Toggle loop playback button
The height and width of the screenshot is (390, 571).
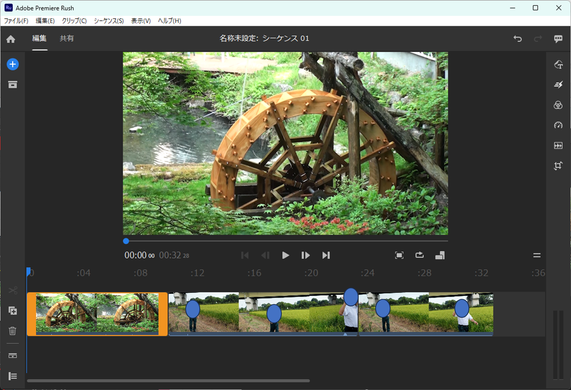point(420,255)
